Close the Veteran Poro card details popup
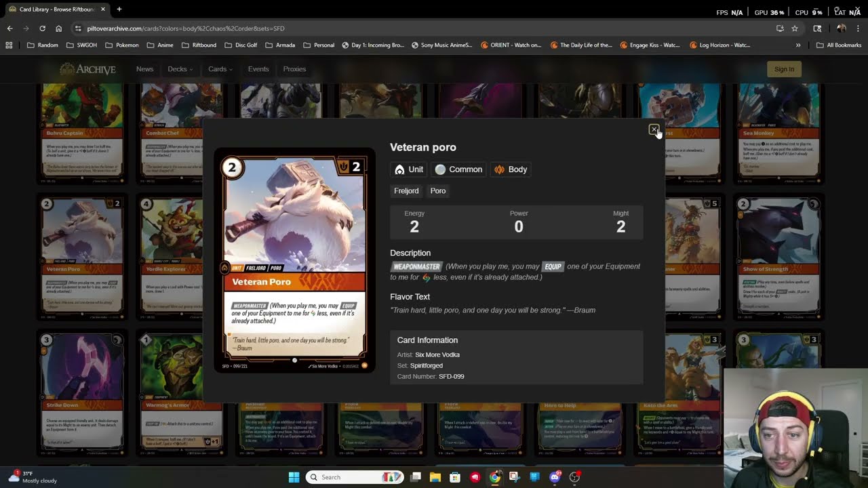Image resolution: width=868 pixels, height=488 pixels. [654, 129]
